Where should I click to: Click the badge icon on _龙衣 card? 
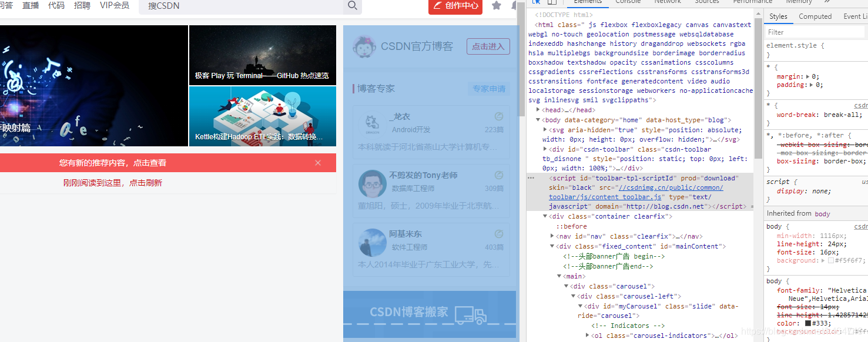499,116
